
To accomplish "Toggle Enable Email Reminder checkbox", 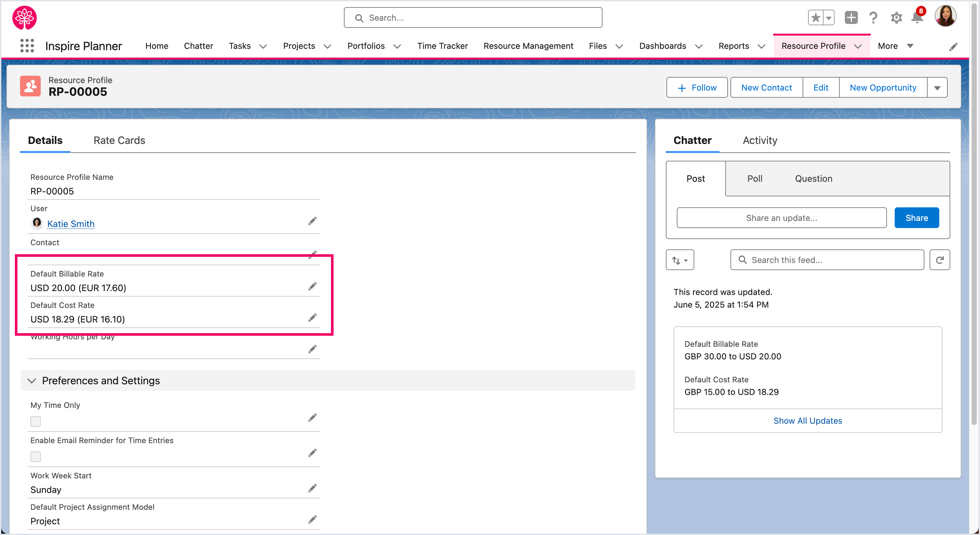I will click(35, 456).
